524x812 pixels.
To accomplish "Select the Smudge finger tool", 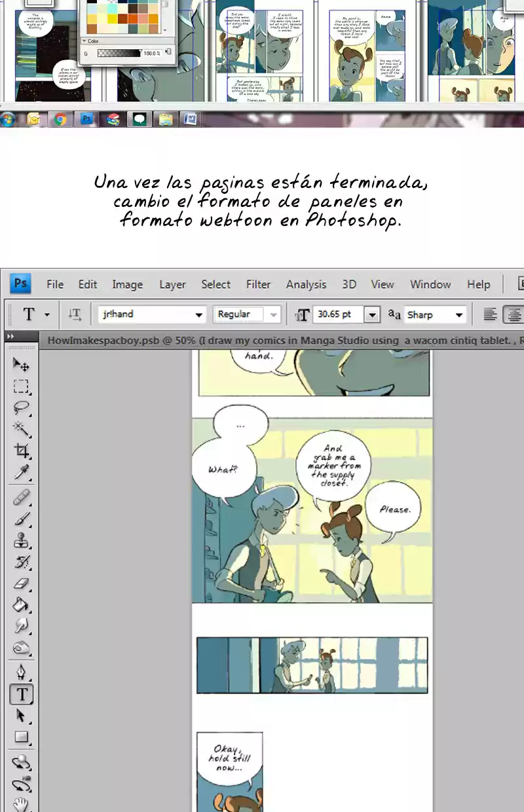I will pos(22,627).
